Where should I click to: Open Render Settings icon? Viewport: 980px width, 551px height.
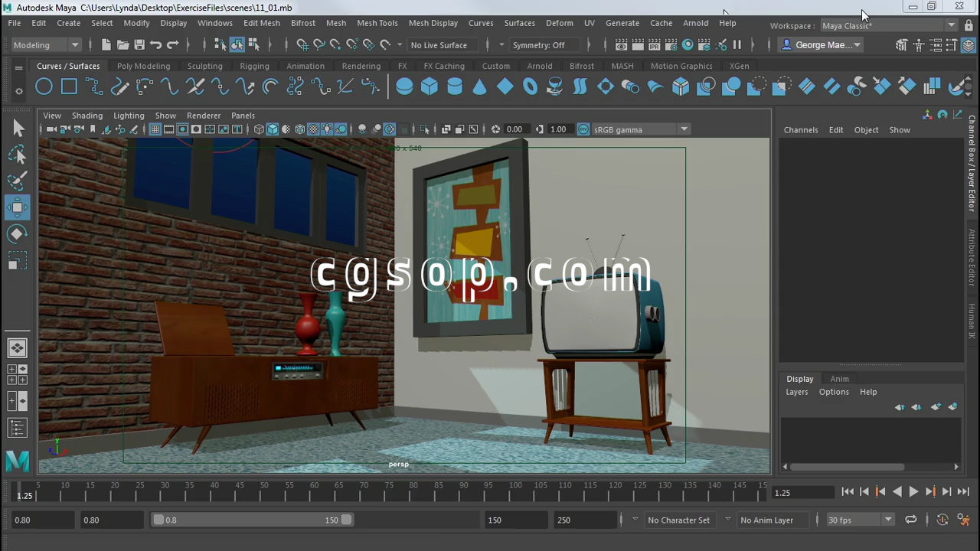point(671,45)
